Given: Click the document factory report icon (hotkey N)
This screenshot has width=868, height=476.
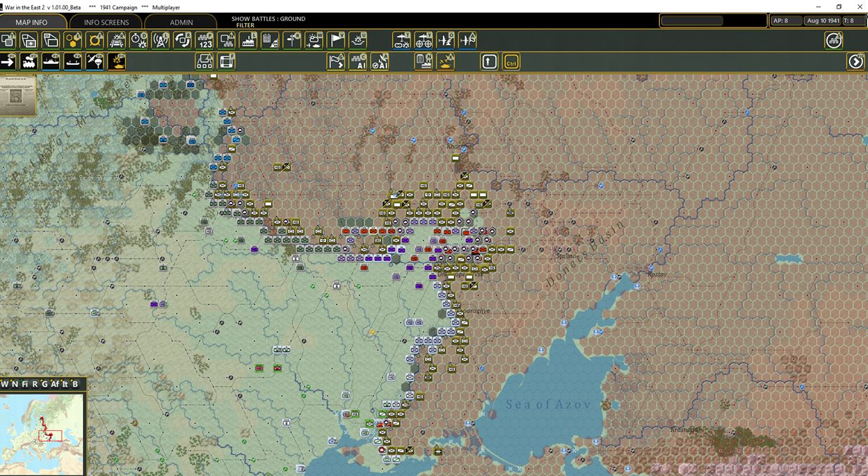Looking at the screenshot, I should [424, 62].
